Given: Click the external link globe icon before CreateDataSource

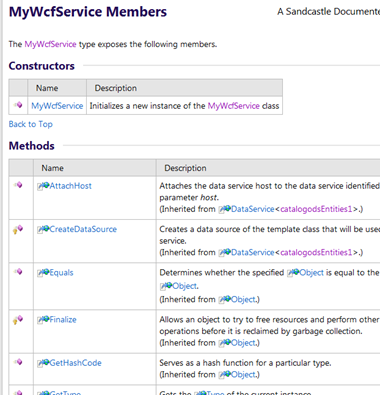Looking at the screenshot, I should pos(43,229).
